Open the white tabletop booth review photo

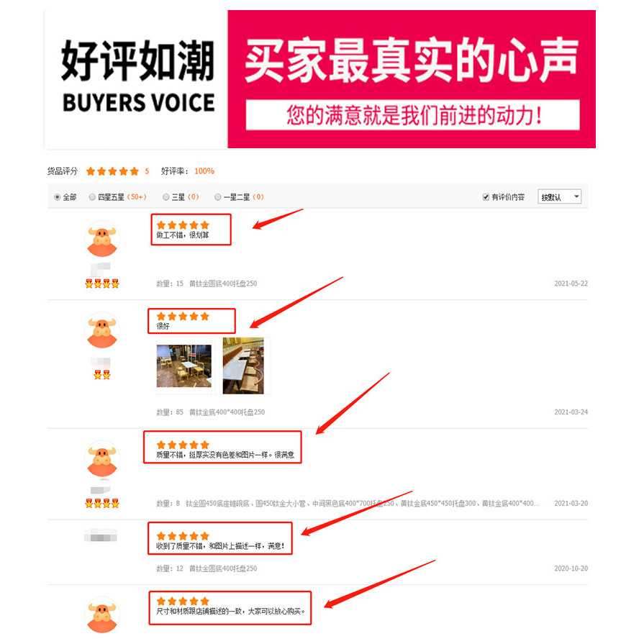243,366
